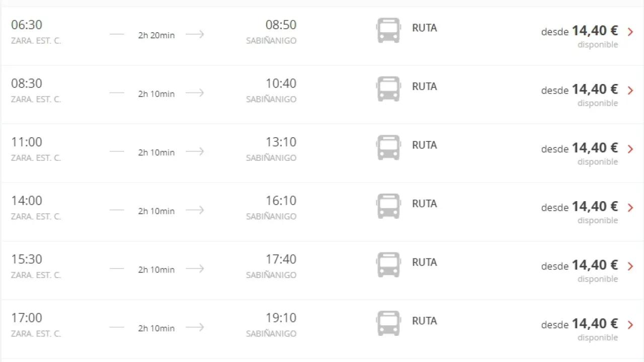This screenshot has width=644, height=362.
Task: Click the 08:30 departure time
Action: point(27,83)
